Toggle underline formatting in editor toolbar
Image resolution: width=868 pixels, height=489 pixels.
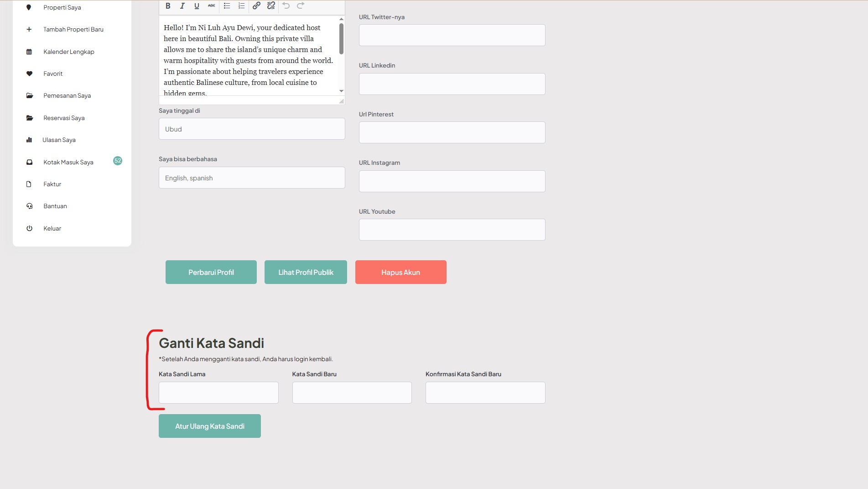[x=197, y=6]
